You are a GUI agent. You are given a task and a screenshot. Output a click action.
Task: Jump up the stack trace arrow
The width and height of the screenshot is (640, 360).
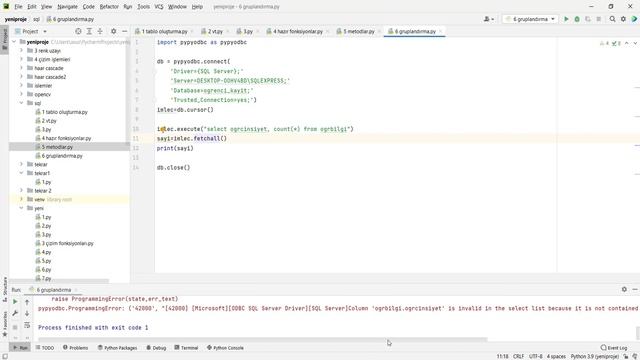pos(27,302)
